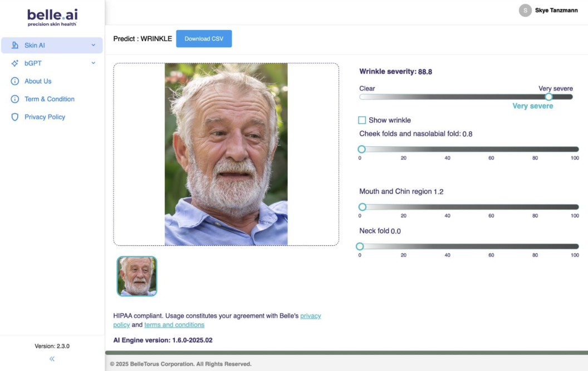Viewport: 588px width, 371px height.
Task: Click the Neck fold slider handle
Action: (360, 246)
